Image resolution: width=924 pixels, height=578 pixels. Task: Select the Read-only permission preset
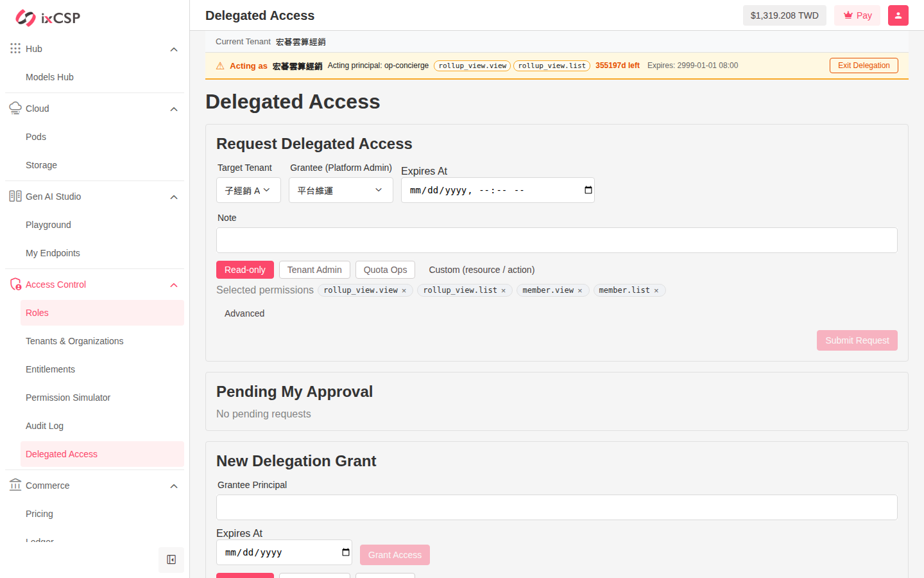click(x=245, y=270)
